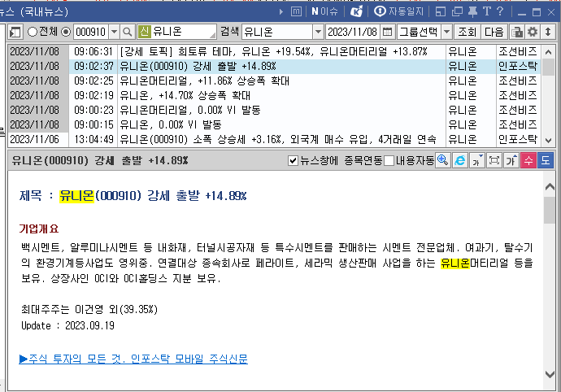Click 조선비즈 source in 09:06:31 row
Screen dimensions: 561x392
click(x=518, y=51)
